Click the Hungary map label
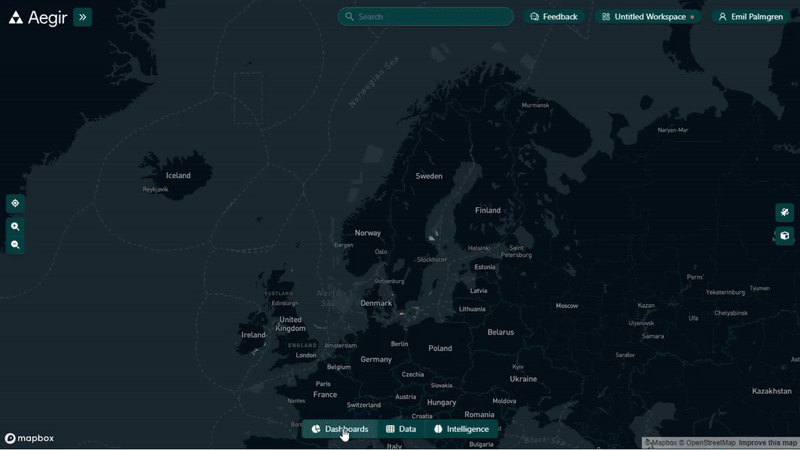This screenshot has width=800, height=450. tap(441, 403)
